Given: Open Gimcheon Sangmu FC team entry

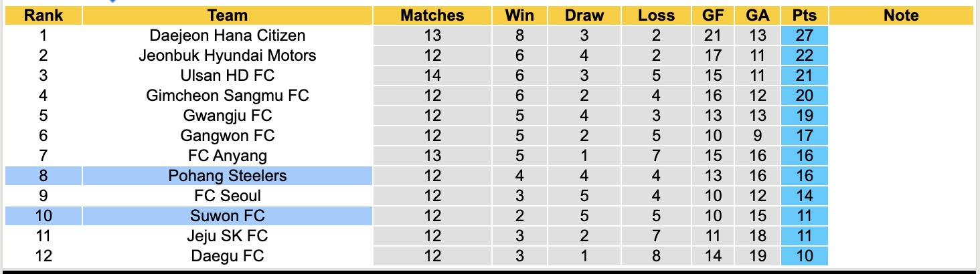Looking at the screenshot, I should pos(228,96).
